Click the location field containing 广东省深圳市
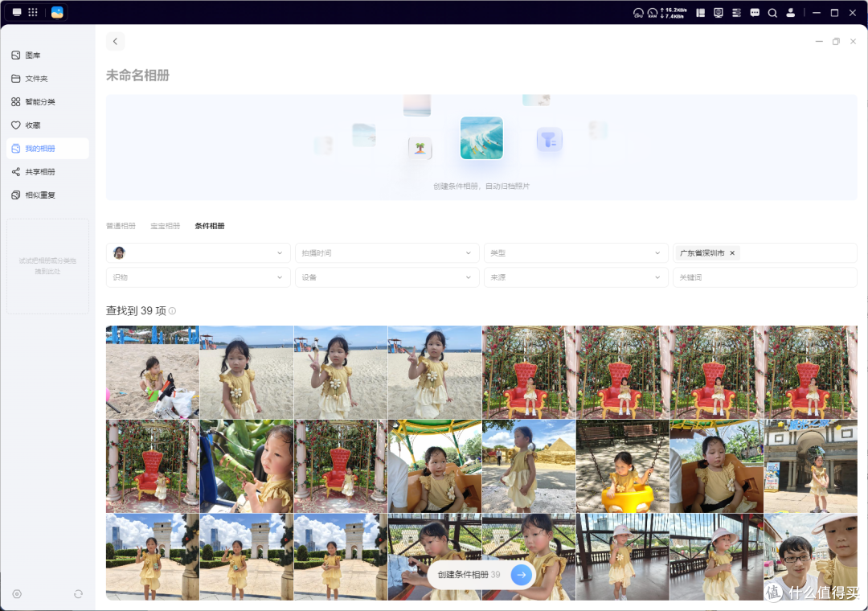 coord(765,253)
